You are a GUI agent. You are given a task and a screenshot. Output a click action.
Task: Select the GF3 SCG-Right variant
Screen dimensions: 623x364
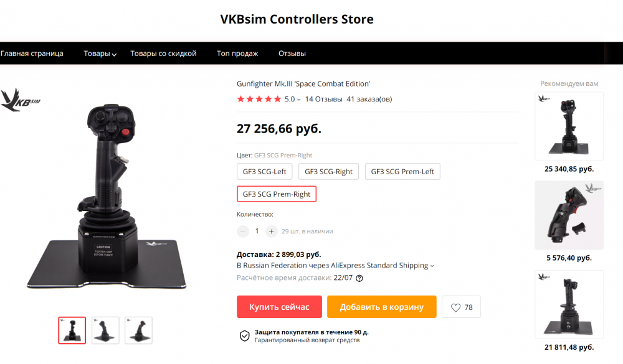pos(328,172)
